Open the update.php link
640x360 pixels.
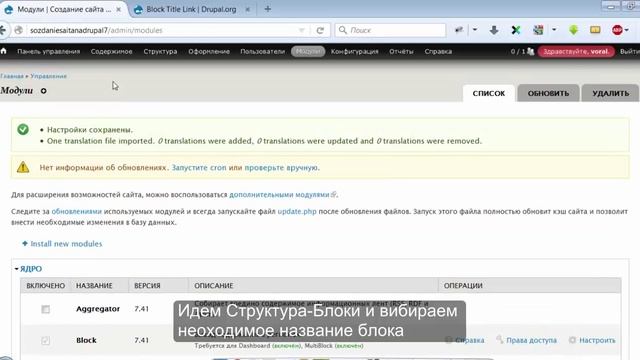point(297,211)
